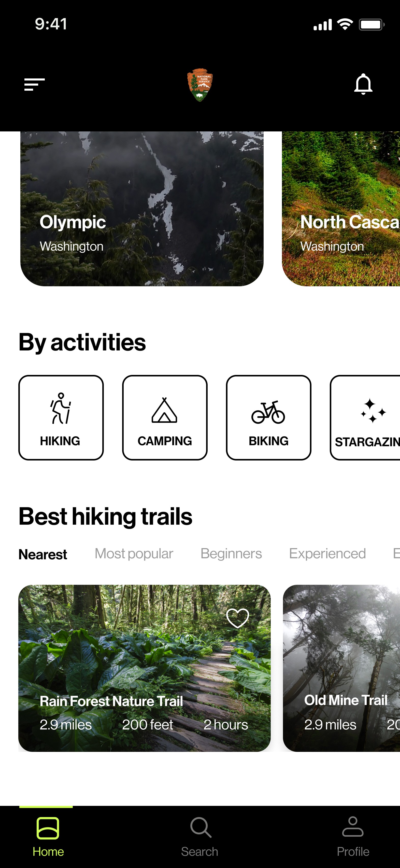Switch to the Beginners tab
This screenshot has height=868, width=400.
231,554
